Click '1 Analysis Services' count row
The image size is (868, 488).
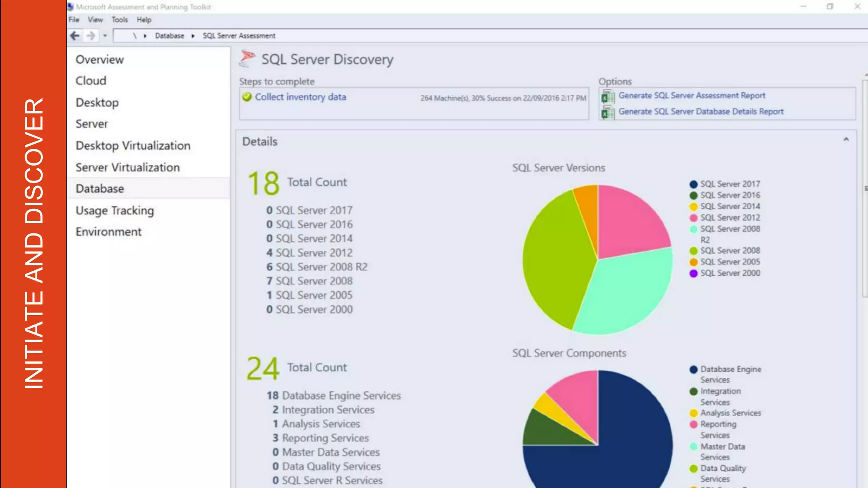click(x=316, y=424)
